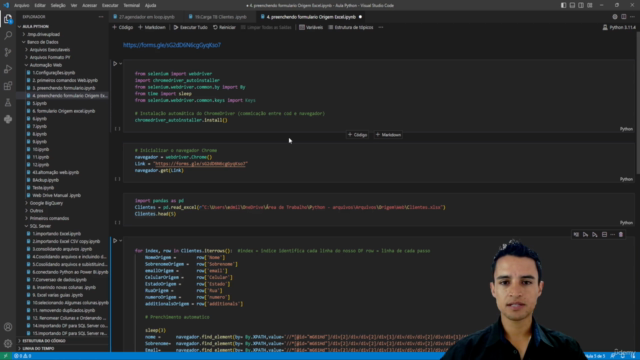Open 3. preenchendo formulario.ipynb file
Viewport: 640px width, 360px height.
[64, 88]
